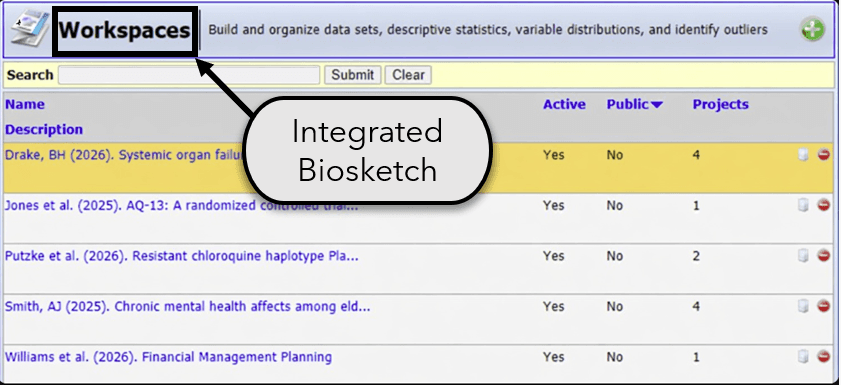This screenshot has width=841, height=385.
Task: Open copy icon for Smith, AJ row
Action: point(803,306)
